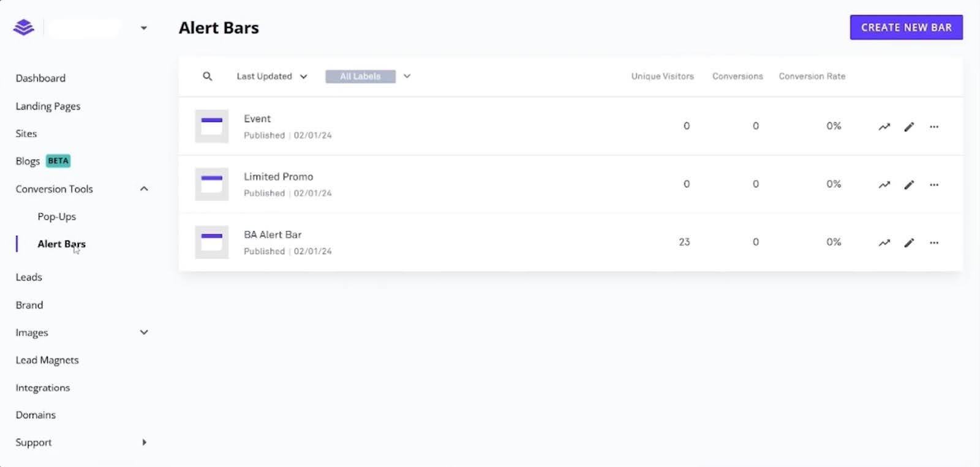Edit the Event alert bar with pencil icon
Image resolution: width=980 pixels, height=467 pixels.
[x=909, y=127]
